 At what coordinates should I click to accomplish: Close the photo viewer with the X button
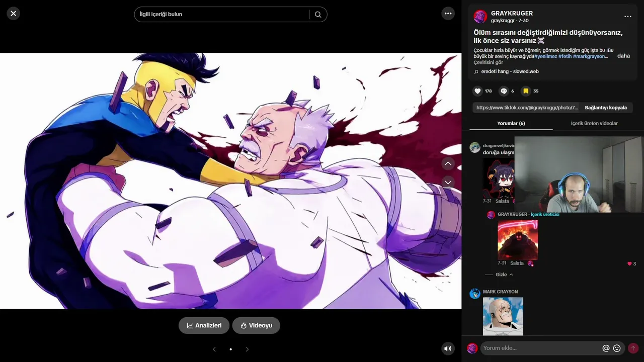[x=14, y=14]
